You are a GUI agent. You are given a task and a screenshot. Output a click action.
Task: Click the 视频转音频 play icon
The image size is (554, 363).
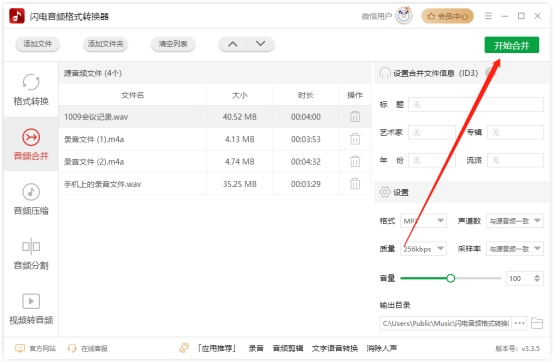31,301
